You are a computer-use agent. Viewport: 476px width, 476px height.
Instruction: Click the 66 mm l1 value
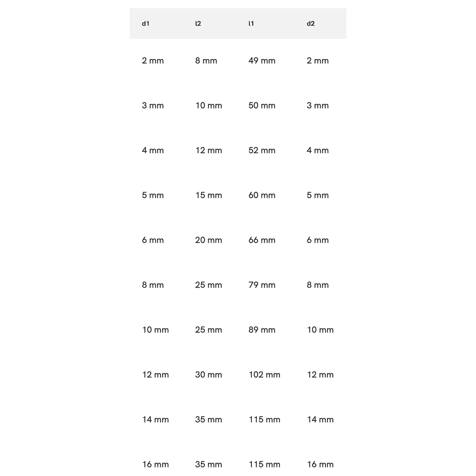coord(262,240)
